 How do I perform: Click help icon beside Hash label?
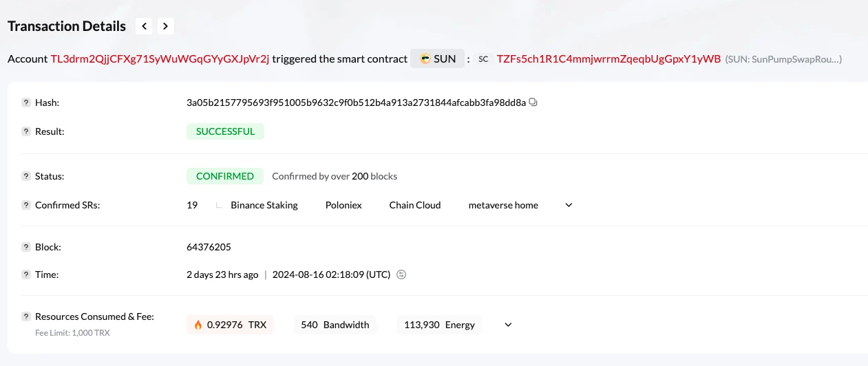(x=26, y=103)
